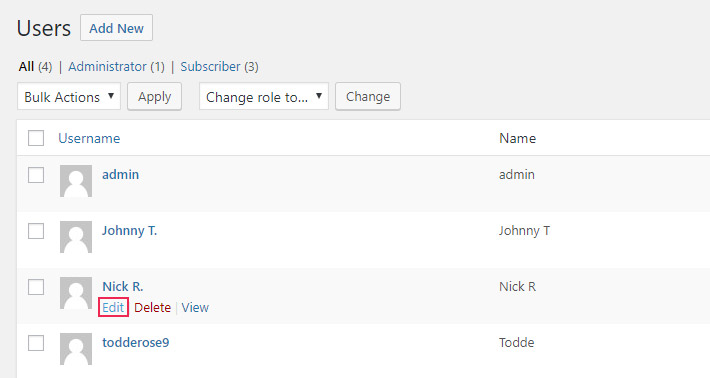This screenshot has width=710, height=378.
Task: Tick the todderose9 row checkbox
Action: click(36, 343)
